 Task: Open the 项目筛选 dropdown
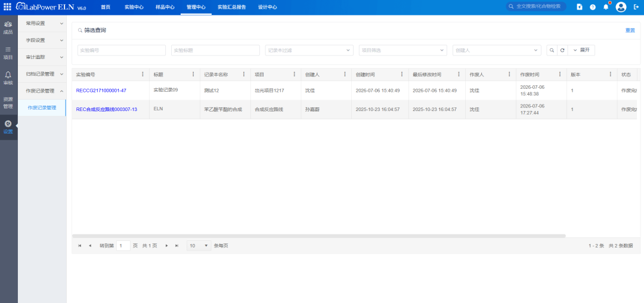pyautogui.click(x=403, y=50)
